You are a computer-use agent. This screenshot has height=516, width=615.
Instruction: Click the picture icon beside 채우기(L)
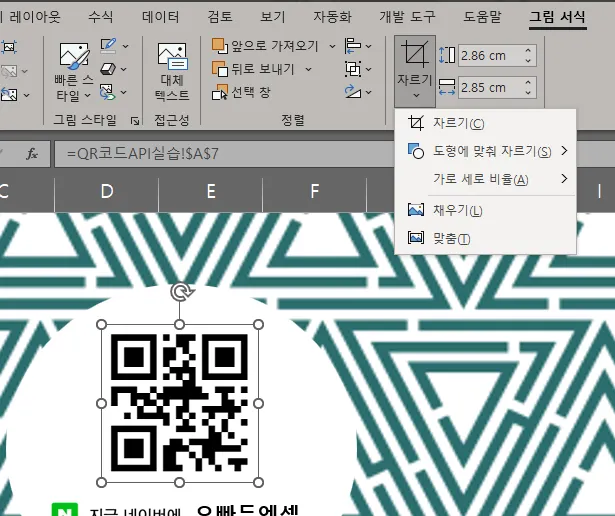(416, 210)
